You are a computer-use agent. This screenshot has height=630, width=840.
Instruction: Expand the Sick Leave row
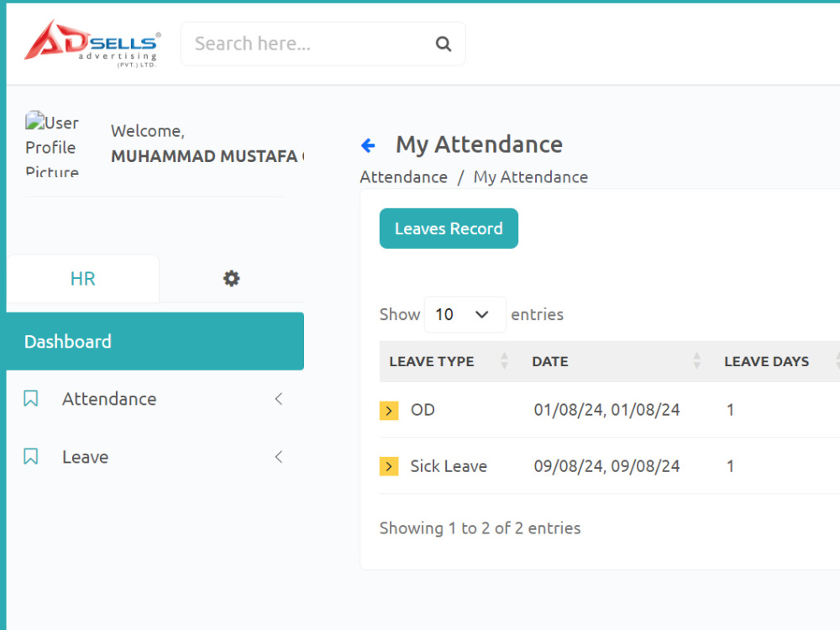(x=389, y=466)
